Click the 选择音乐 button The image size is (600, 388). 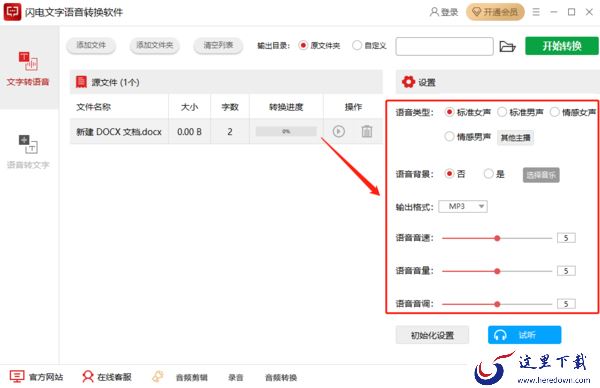pos(541,175)
